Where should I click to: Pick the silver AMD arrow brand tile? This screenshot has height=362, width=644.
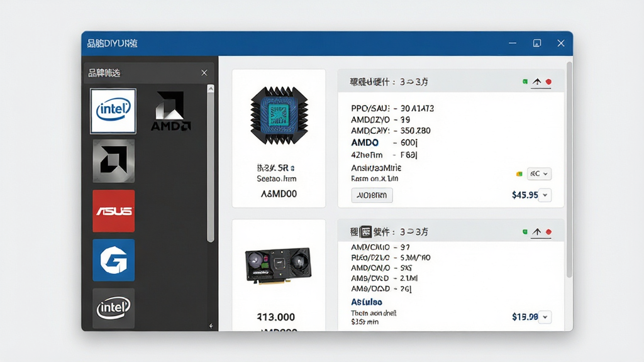[113, 161]
